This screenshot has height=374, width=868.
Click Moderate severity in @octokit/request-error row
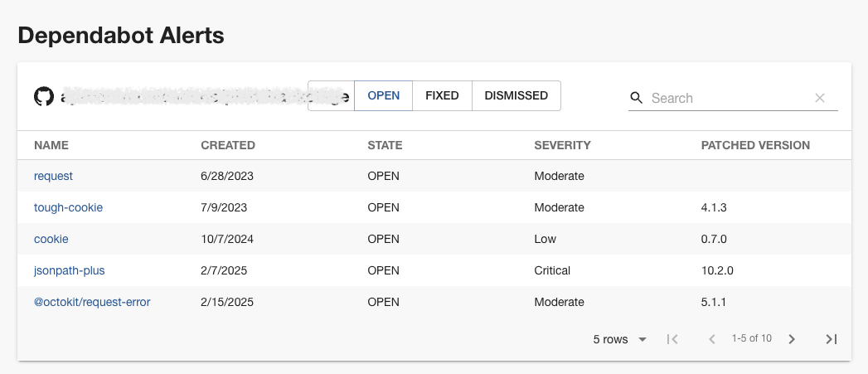[559, 303]
